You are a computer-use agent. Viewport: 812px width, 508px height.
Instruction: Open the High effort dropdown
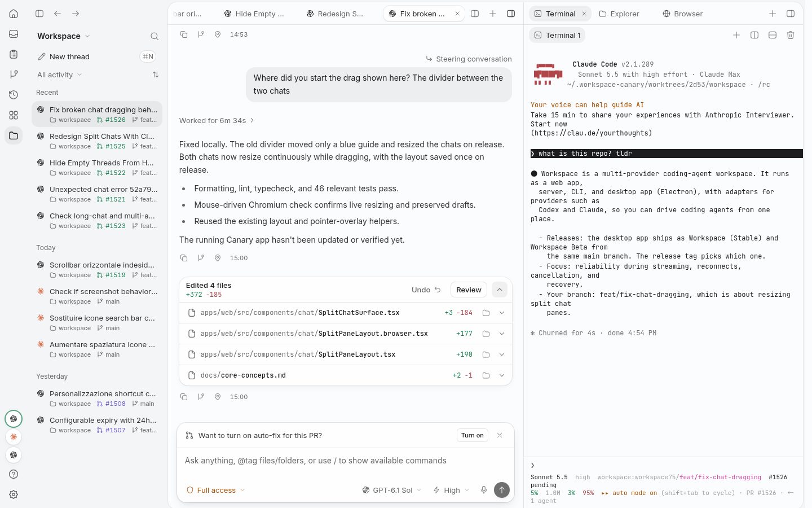click(x=451, y=490)
